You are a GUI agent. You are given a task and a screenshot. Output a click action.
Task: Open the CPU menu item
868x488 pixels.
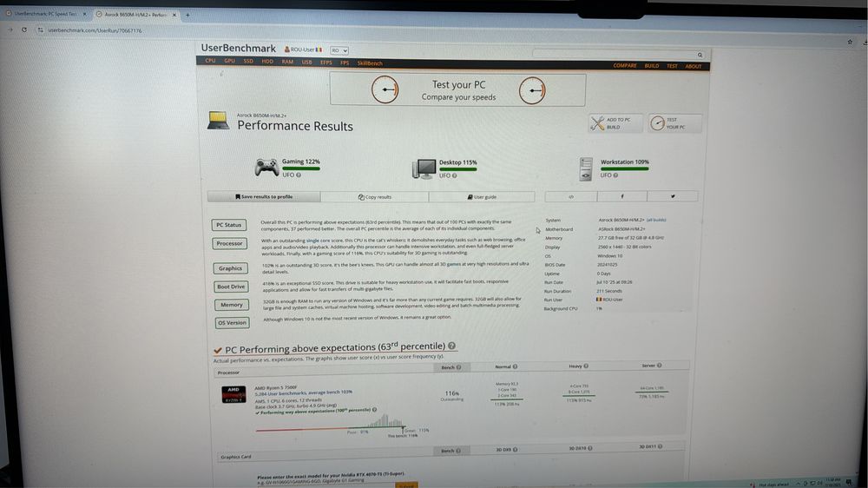(x=210, y=61)
